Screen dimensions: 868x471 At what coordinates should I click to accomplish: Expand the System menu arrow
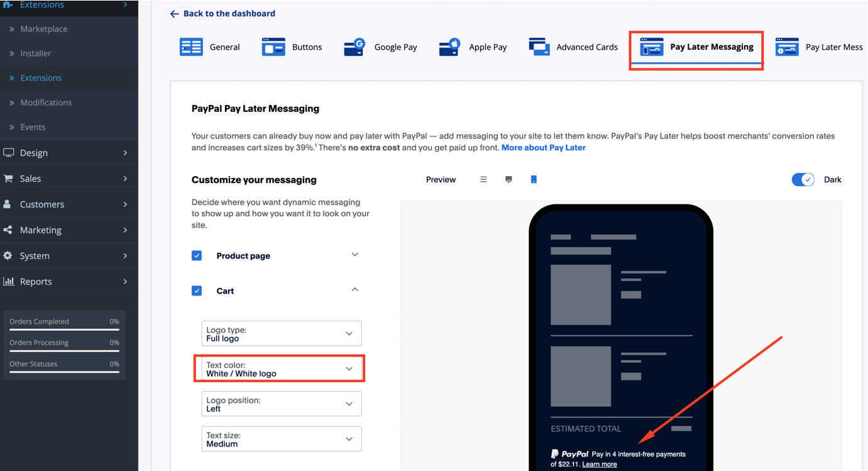click(125, 256)
